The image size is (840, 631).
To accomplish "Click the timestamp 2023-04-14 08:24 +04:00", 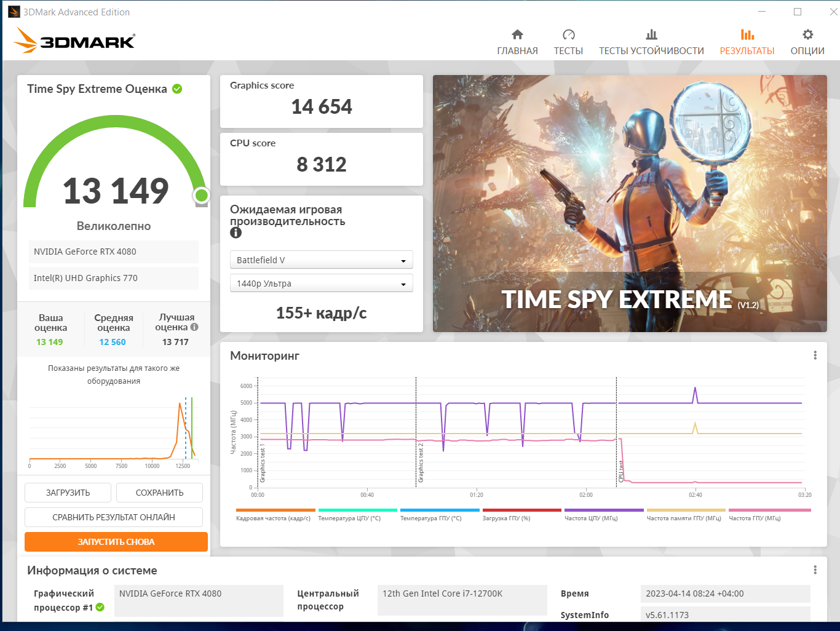I will [726, 593].
